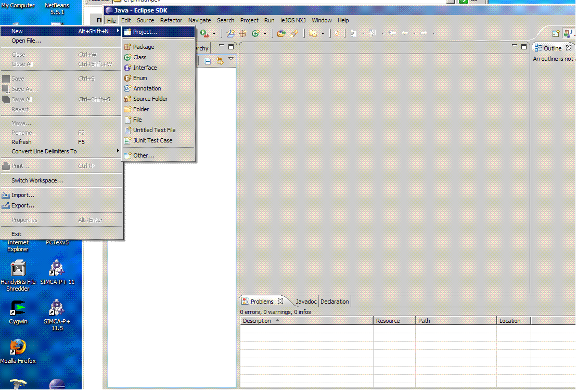Viewport: 577px width, 392px height.
Task: Open the leJOS NXJ menu
Action: pos(293,20)
